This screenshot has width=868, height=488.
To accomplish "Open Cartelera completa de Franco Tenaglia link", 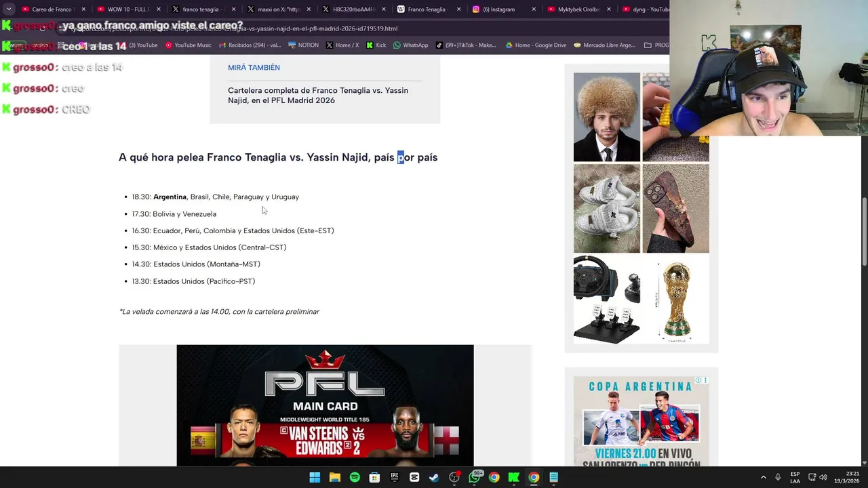I will click(318, 96).
